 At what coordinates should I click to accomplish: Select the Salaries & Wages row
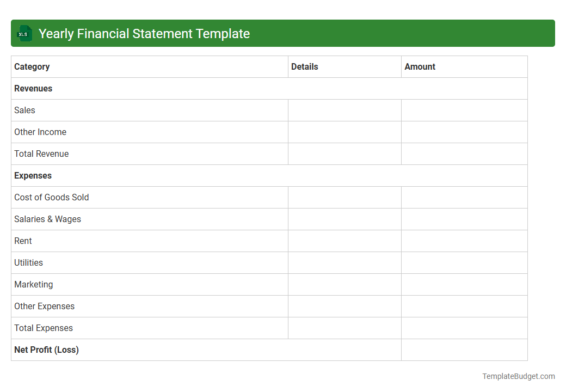[x=47, y=219]
